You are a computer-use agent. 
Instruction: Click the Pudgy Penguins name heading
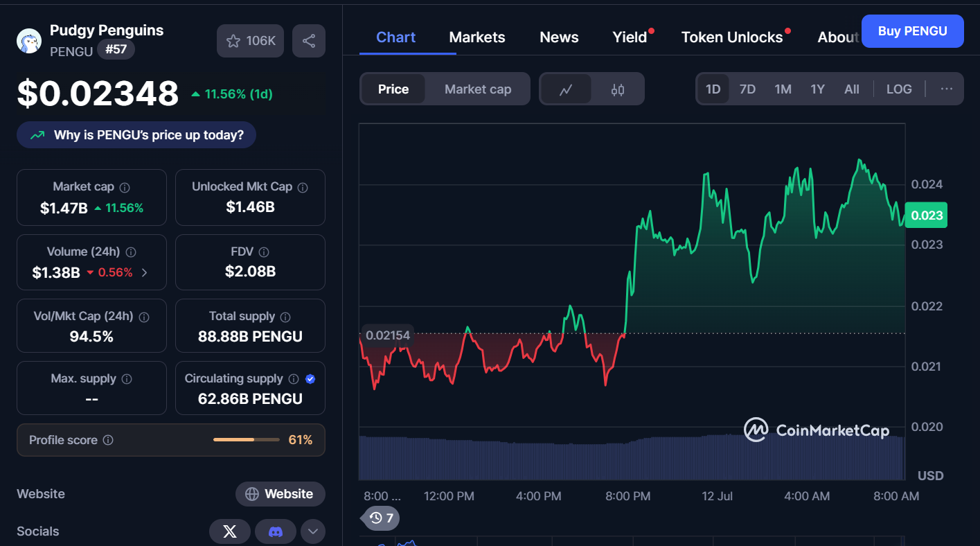click(107, 30)
